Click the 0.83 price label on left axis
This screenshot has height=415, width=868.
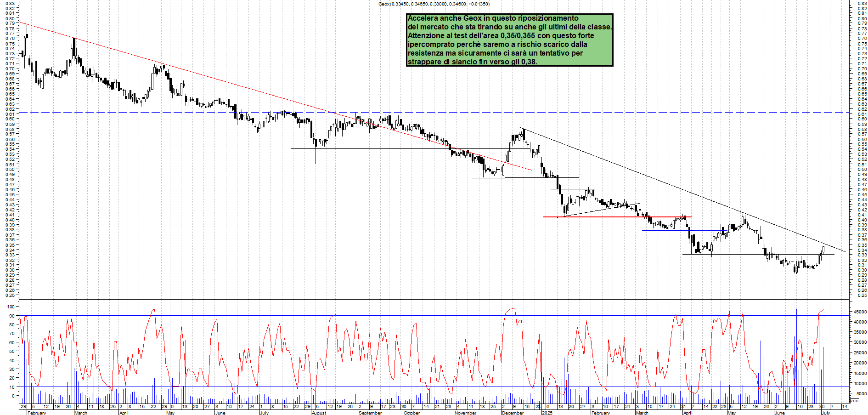[10, 3]
